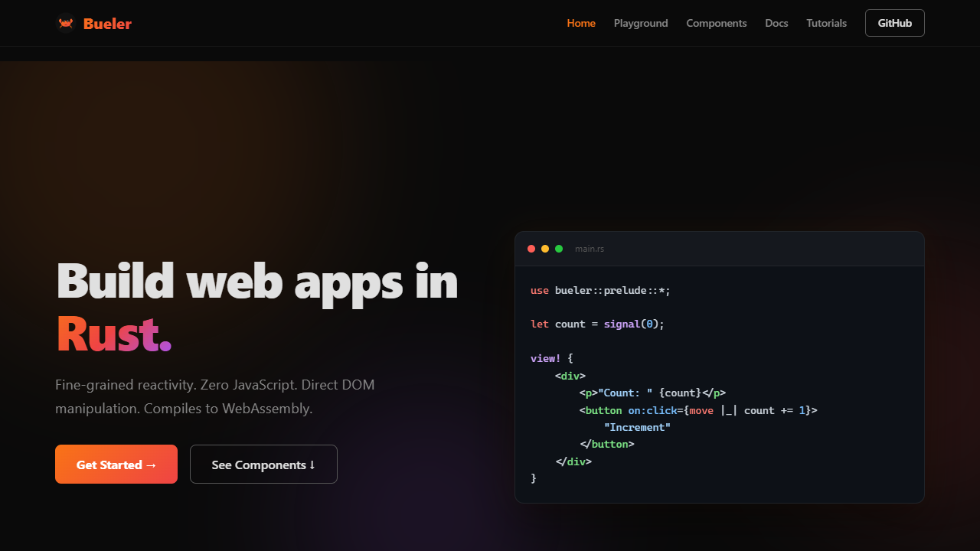
Task: Click the 'view! {' code line
Action: [x=552, y=358]
